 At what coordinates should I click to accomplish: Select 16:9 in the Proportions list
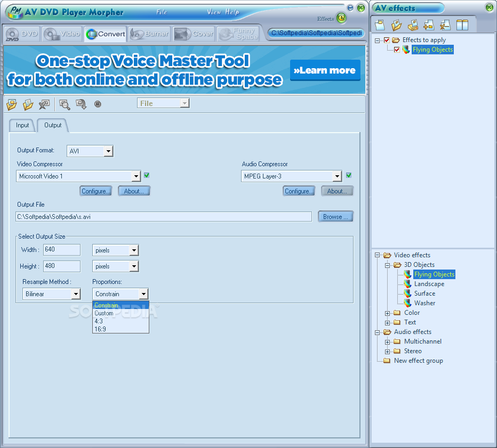(x=121, y=329)
